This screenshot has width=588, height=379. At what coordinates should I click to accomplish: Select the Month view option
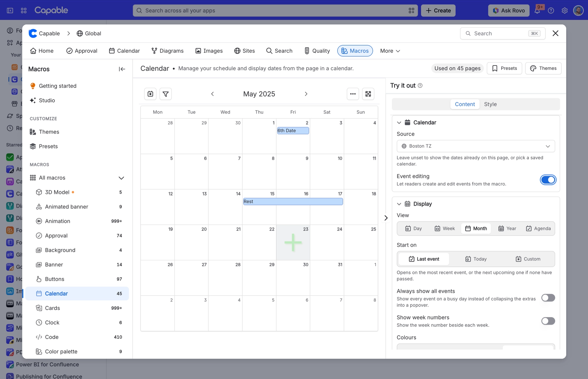point(476,229)
